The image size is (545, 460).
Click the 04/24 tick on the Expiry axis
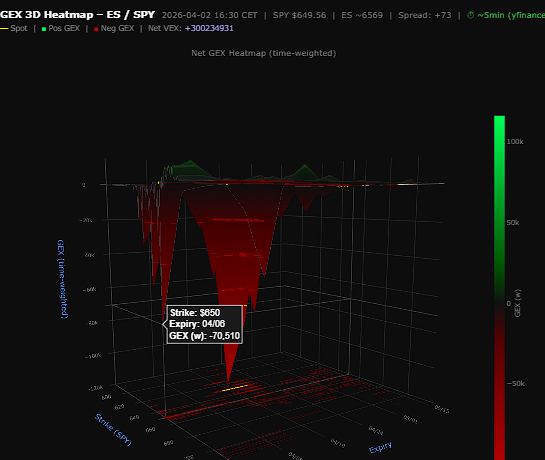376,430
